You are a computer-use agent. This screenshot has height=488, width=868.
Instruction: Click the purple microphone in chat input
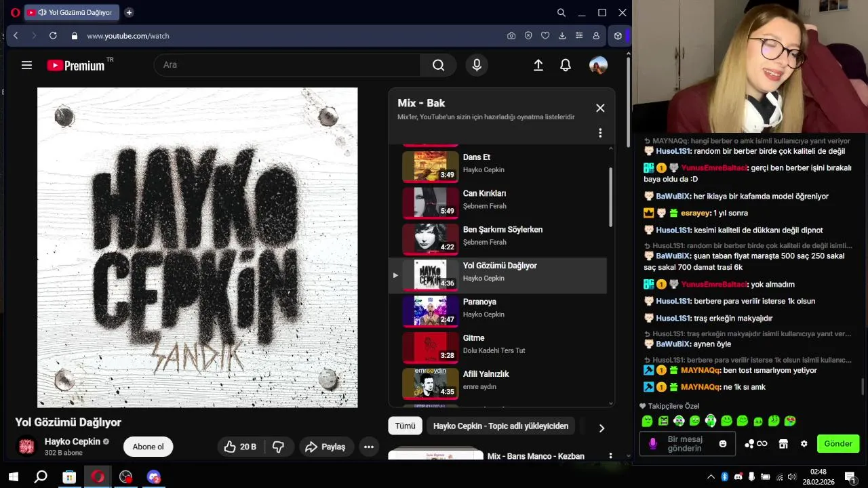[652, 444]
